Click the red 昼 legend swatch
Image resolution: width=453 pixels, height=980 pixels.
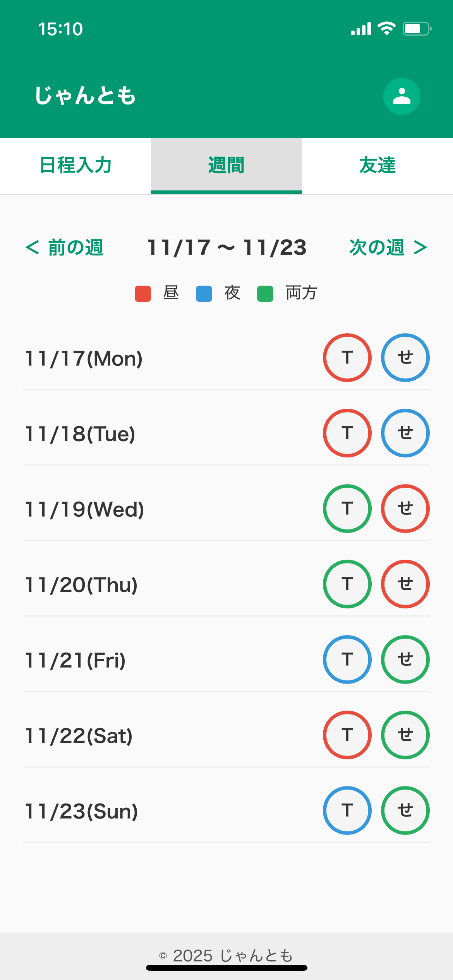[143, 293]
